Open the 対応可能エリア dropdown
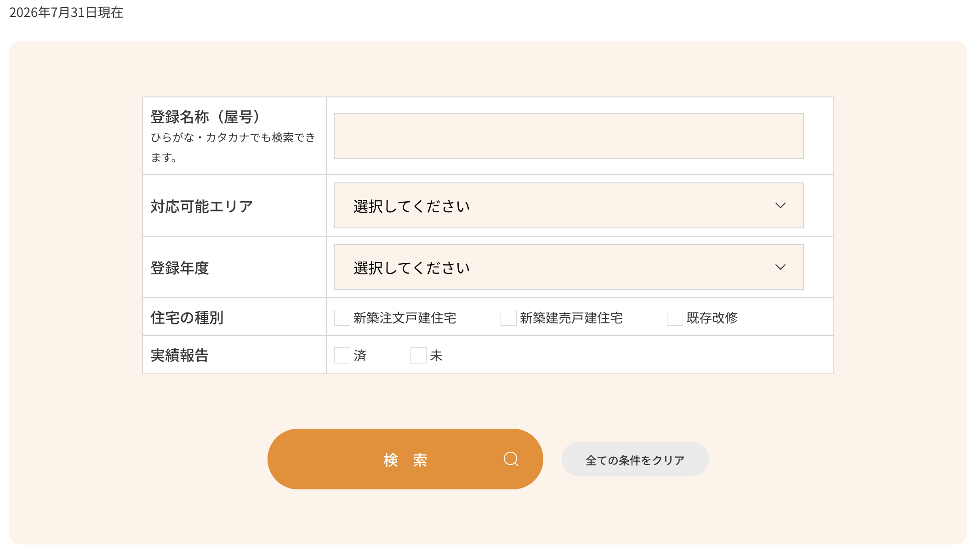 569,205
